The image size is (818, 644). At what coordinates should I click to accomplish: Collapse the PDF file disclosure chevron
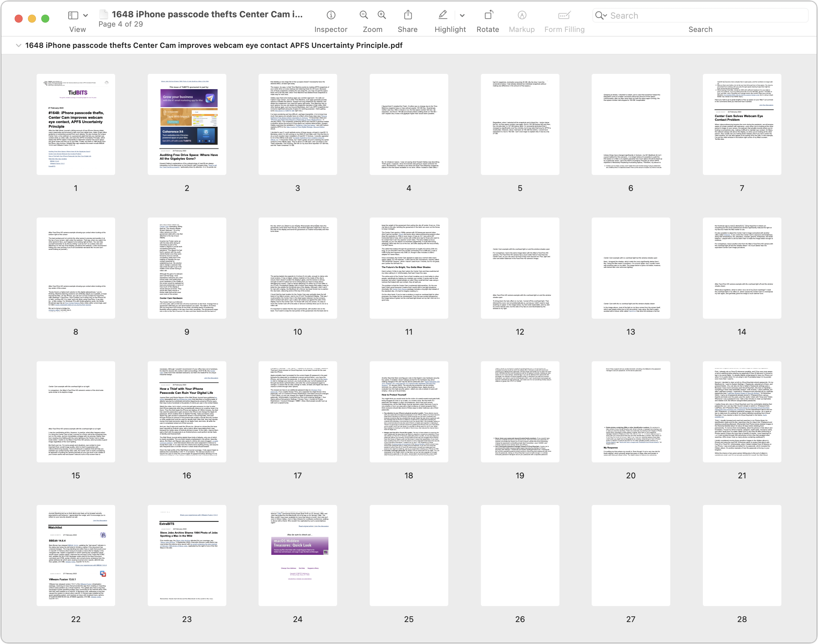18,46
